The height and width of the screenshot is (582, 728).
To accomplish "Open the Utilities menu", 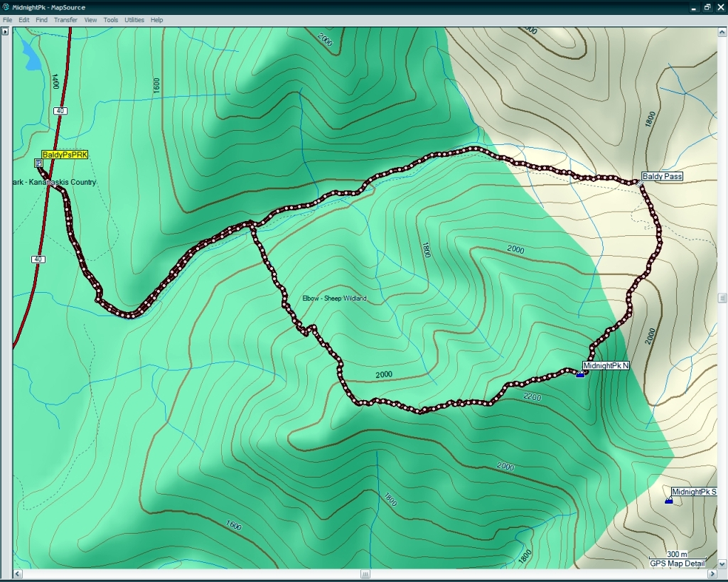I will (134, 20).
